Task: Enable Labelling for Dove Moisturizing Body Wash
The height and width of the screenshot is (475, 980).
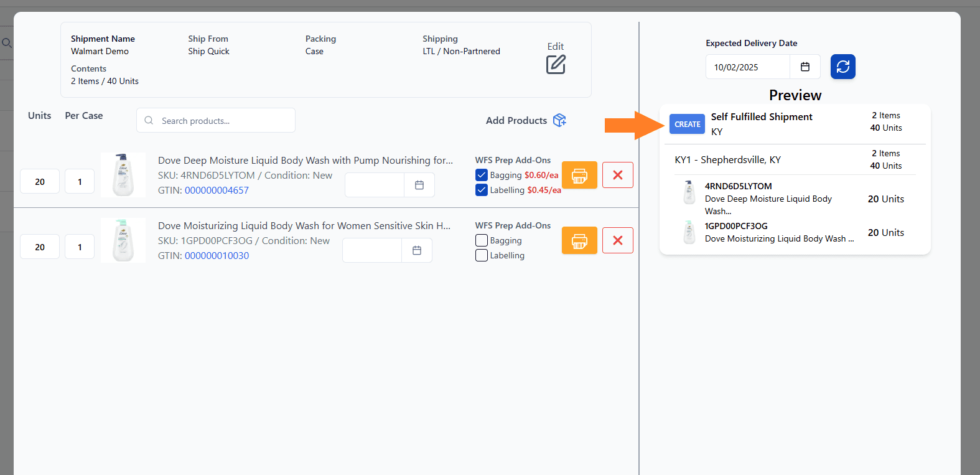Action: (x=482, y=255)
